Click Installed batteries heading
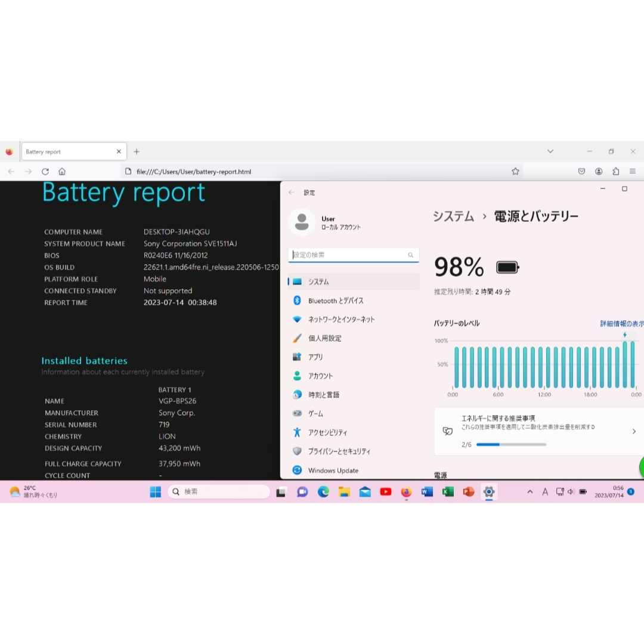This screenshot has width=644, height=644. point(84,361)
